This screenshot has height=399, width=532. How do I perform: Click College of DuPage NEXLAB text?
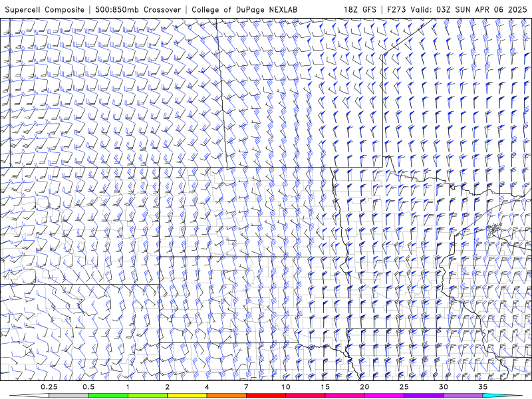[244, 9]
